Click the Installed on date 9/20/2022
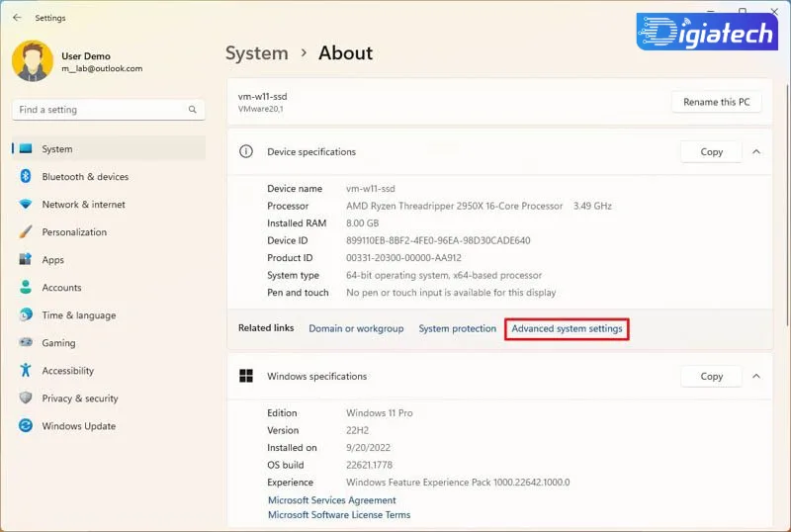791x532 pixels. (368, 448)
